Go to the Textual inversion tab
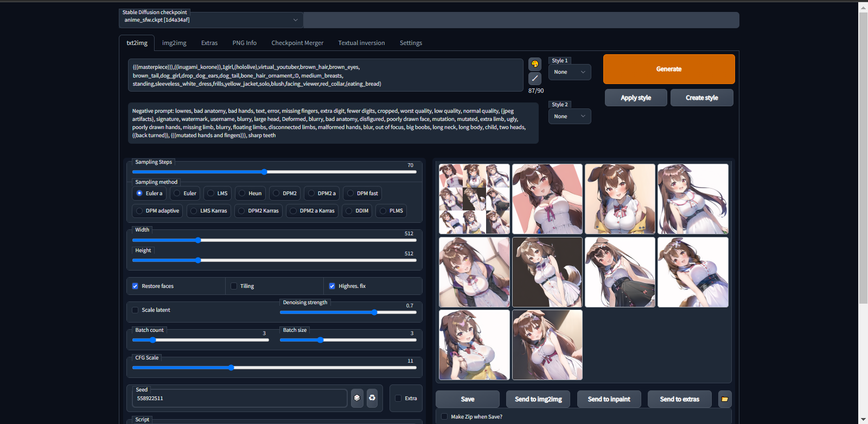 click(x=361, y=43)
